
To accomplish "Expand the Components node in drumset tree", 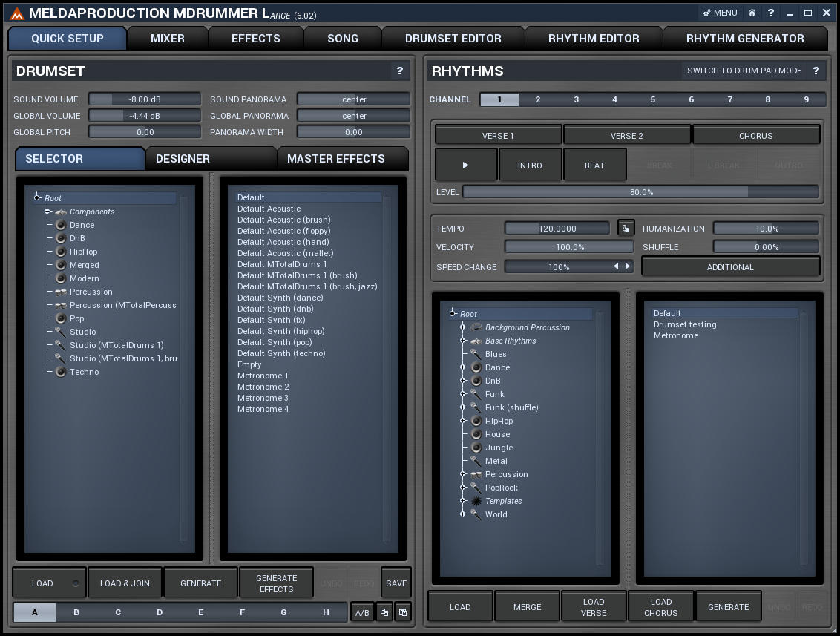I will coord(47,211).
